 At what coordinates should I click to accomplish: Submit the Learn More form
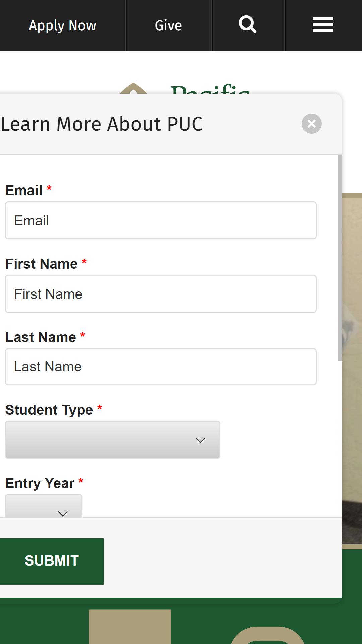[52, 561]
